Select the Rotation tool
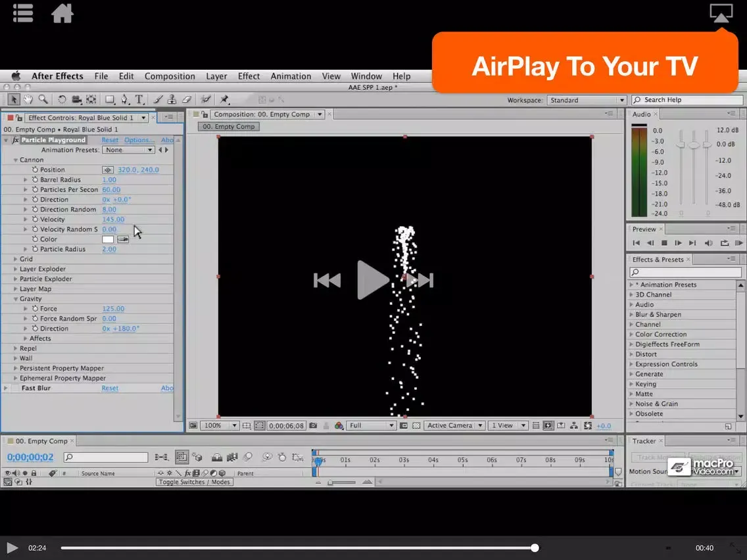 62,99
